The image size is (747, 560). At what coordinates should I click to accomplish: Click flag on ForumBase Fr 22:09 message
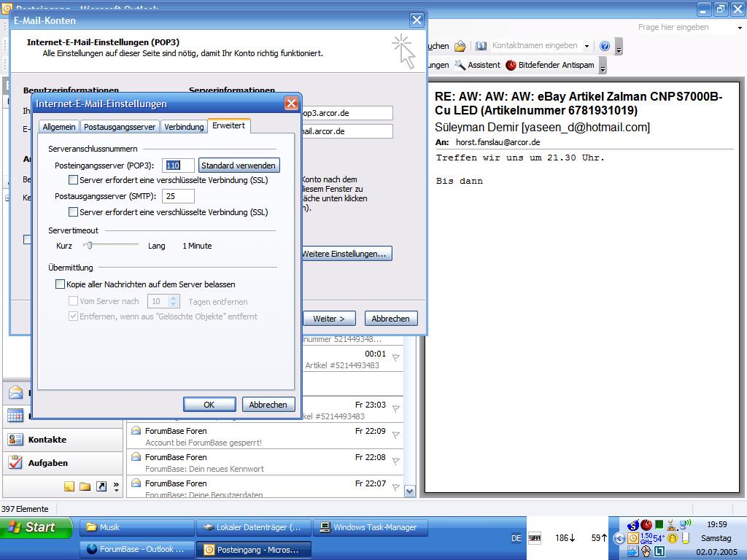(x=395, y=435)
